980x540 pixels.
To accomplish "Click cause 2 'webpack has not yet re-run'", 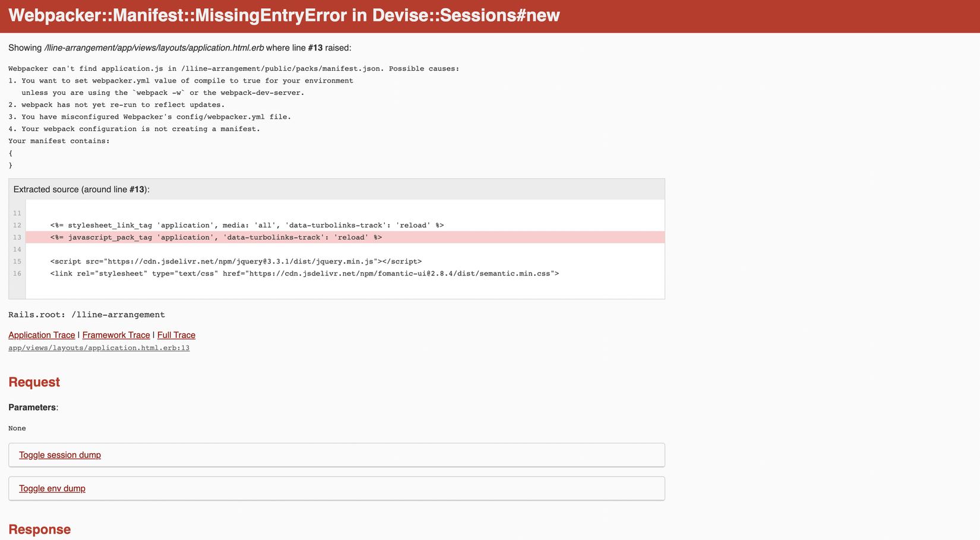I will (116, 105).
